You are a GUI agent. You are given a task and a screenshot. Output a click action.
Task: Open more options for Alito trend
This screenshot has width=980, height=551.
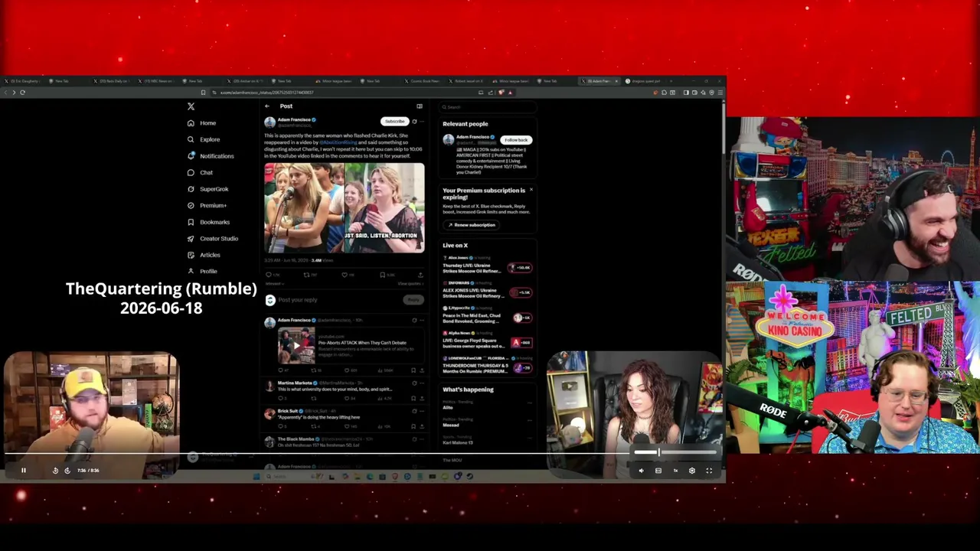pyautogui.click(x=528, y=402)
